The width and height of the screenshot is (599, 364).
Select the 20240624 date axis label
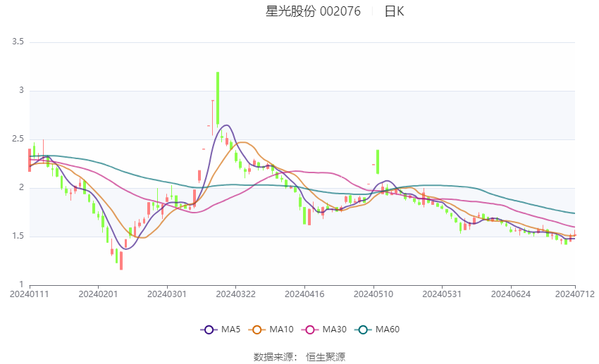click(511, 294)
